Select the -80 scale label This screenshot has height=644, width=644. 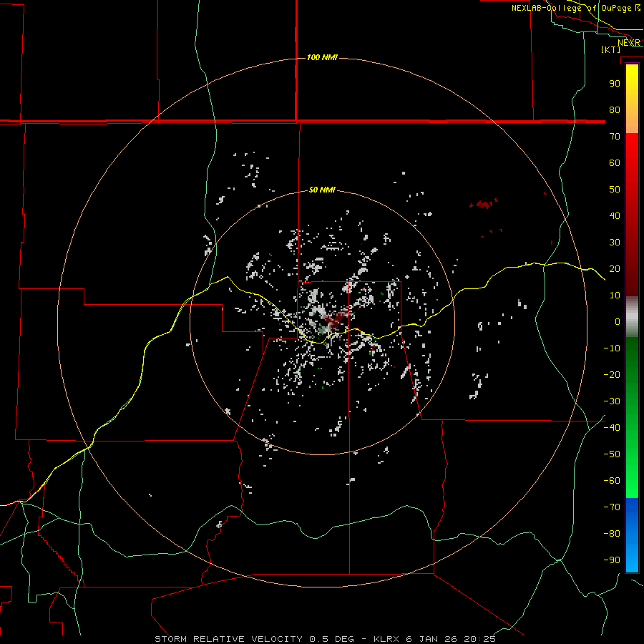click(612, 534)
